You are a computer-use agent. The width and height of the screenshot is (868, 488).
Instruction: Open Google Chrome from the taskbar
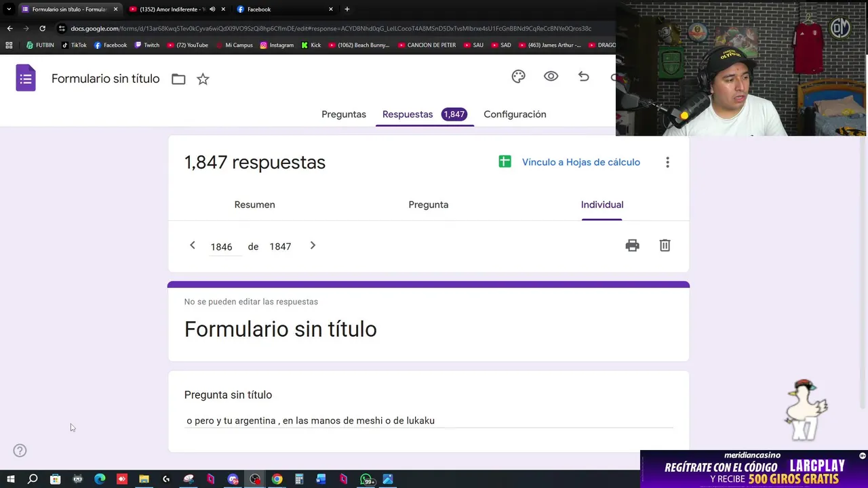[x=277, y=479]
